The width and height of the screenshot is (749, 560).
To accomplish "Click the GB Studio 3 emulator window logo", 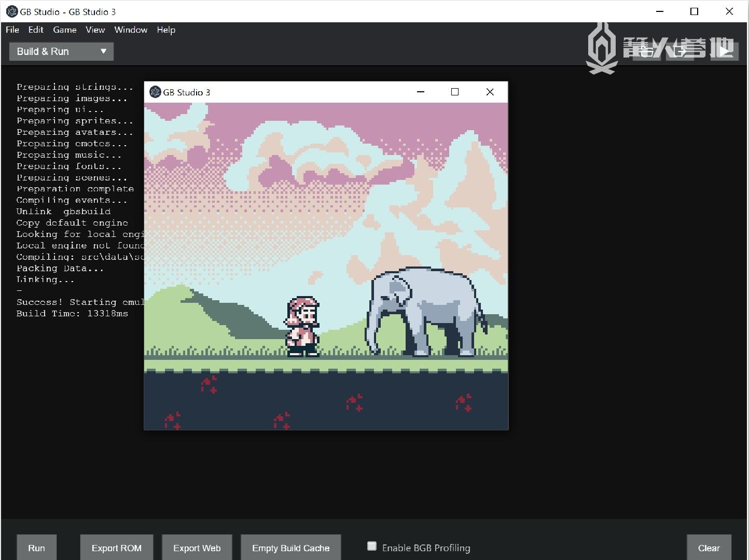I will pos(155,92).
